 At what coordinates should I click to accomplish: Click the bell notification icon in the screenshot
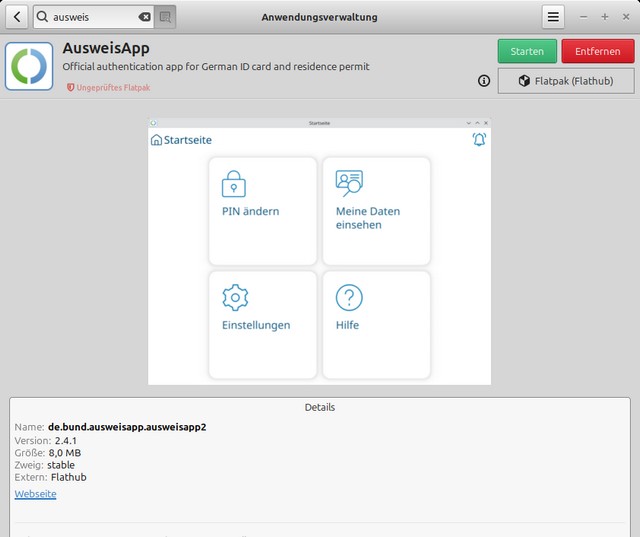point(479,140)
